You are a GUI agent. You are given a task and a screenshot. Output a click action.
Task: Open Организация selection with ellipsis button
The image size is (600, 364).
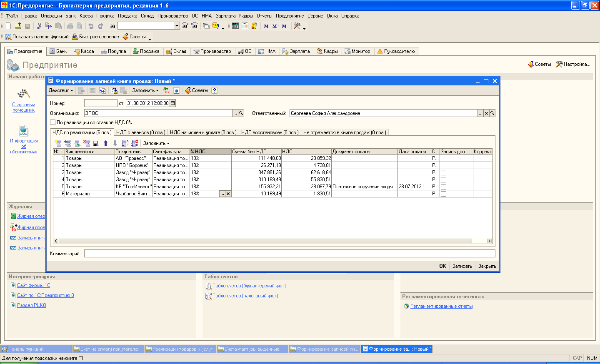pyautogui.click(x=235, y=113)
